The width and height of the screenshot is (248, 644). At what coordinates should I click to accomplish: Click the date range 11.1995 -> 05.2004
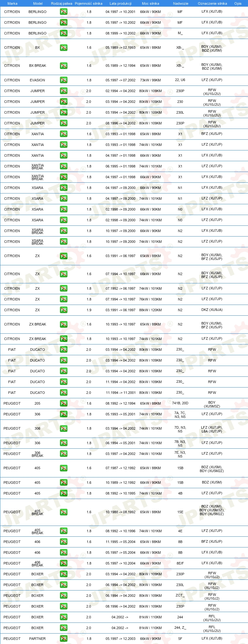pos(121,542)
